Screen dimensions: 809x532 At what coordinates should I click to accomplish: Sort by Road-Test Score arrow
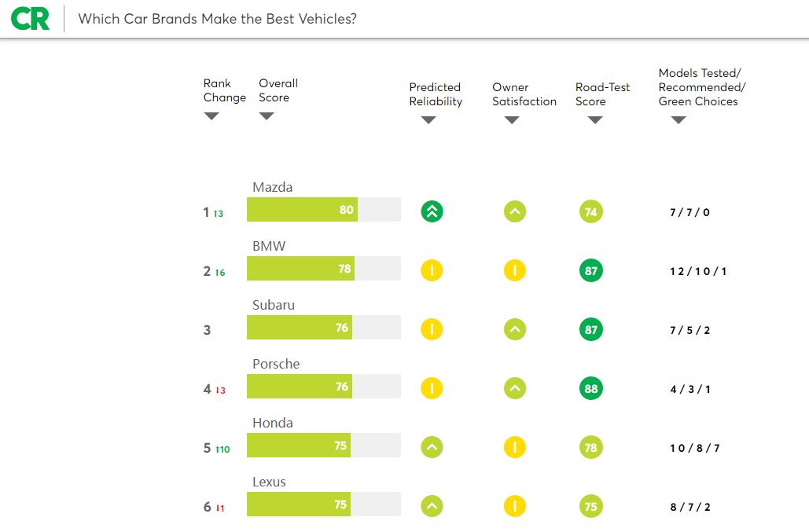click(595, 120)
